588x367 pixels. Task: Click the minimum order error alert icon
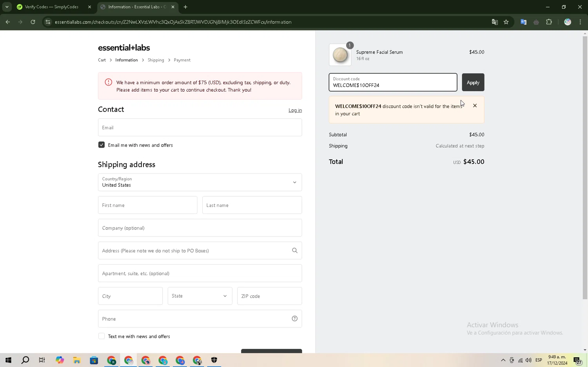pyautogui.click(x=109, y=82)
